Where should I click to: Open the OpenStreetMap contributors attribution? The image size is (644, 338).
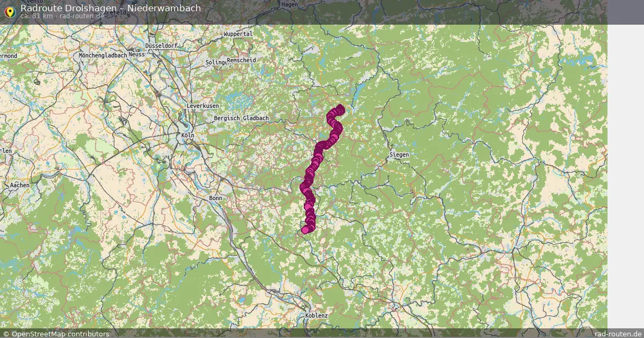click(56, 334)
